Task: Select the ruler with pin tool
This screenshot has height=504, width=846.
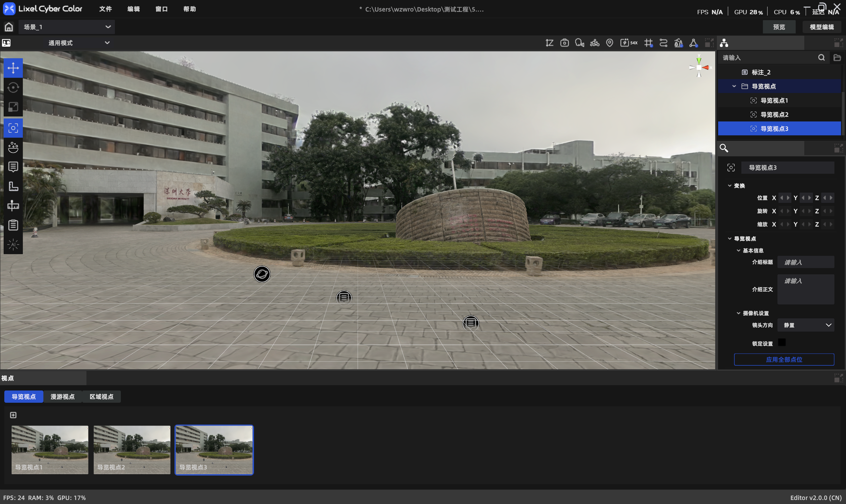Action: coord(13,206)
